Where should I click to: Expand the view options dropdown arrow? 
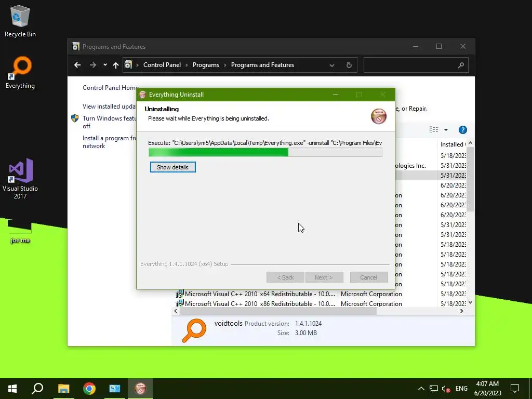pyautogui.click(x=446, y=130)
